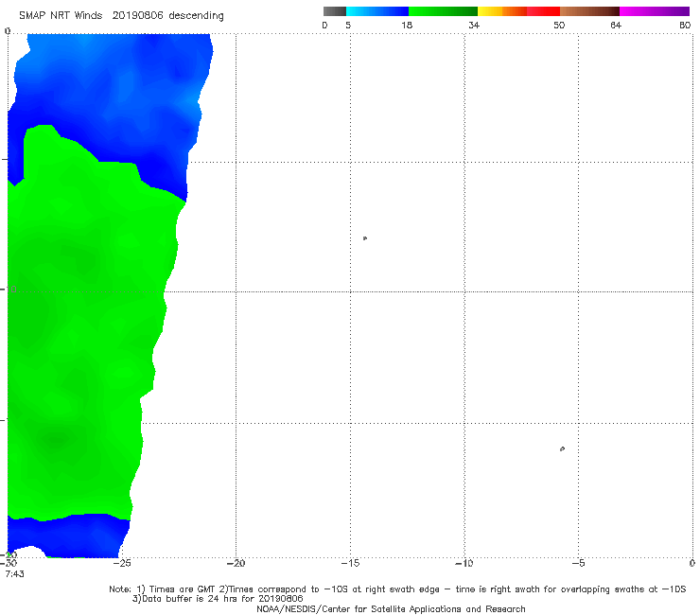Click the "-15" longitude axis label
700x615 pixels.
click(x=350, y=564)
